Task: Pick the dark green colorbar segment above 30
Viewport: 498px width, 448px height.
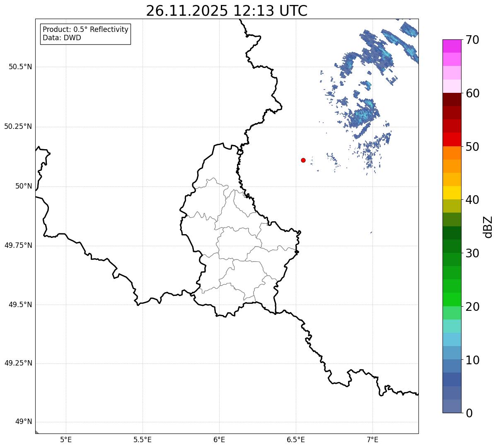Action: 452,246
